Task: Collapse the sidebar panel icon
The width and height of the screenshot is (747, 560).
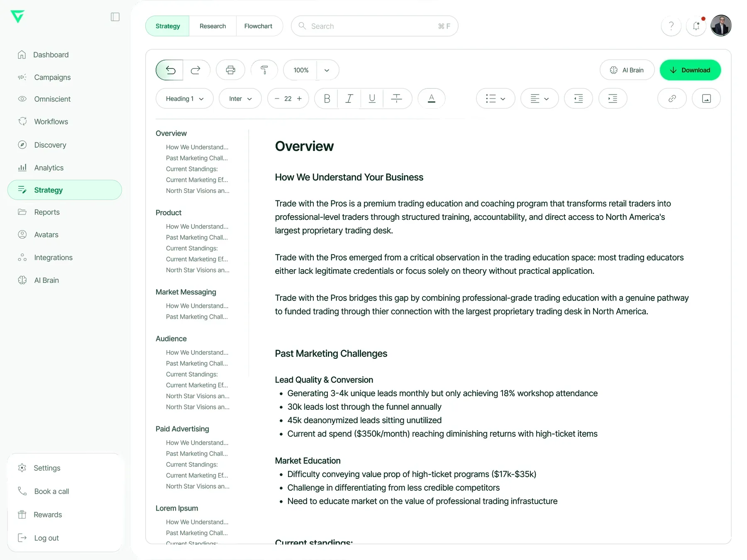Action: 115,17
